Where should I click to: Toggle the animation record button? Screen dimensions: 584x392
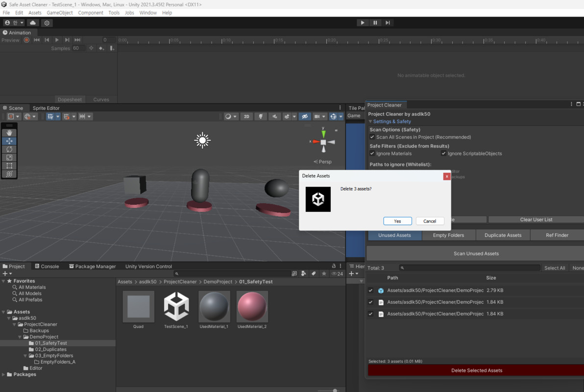(x=26, y=40)
